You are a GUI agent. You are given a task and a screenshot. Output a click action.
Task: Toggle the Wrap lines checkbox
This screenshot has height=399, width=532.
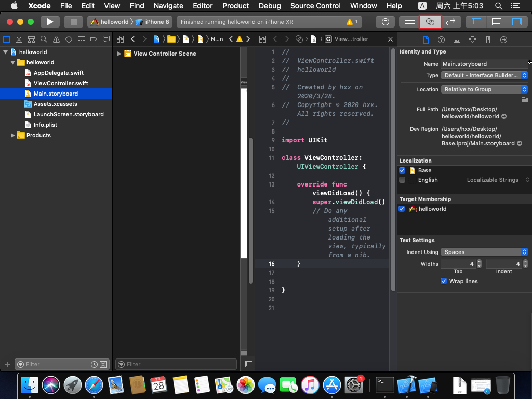coord(444,281)
